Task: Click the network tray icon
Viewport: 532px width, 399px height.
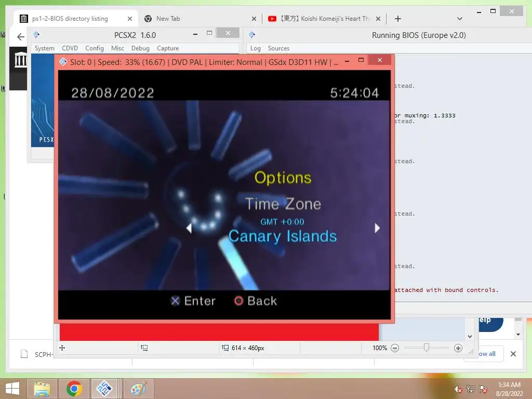Action: [x=471, y=389]
